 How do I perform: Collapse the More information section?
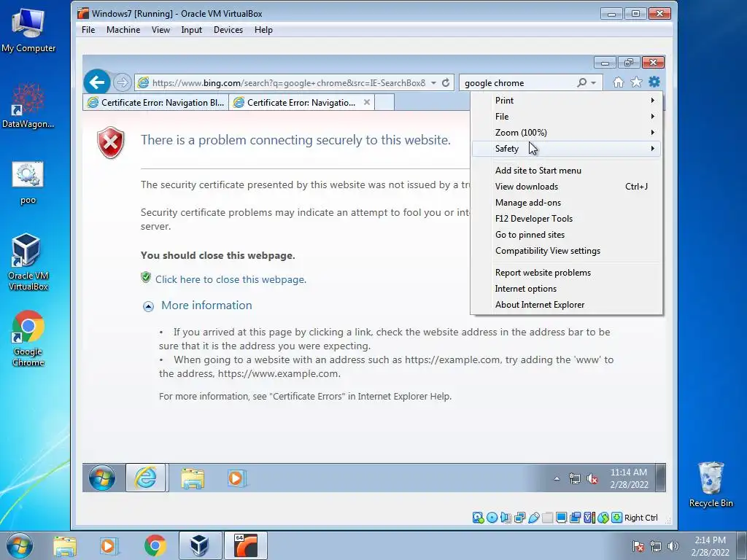tap(148, 306)
